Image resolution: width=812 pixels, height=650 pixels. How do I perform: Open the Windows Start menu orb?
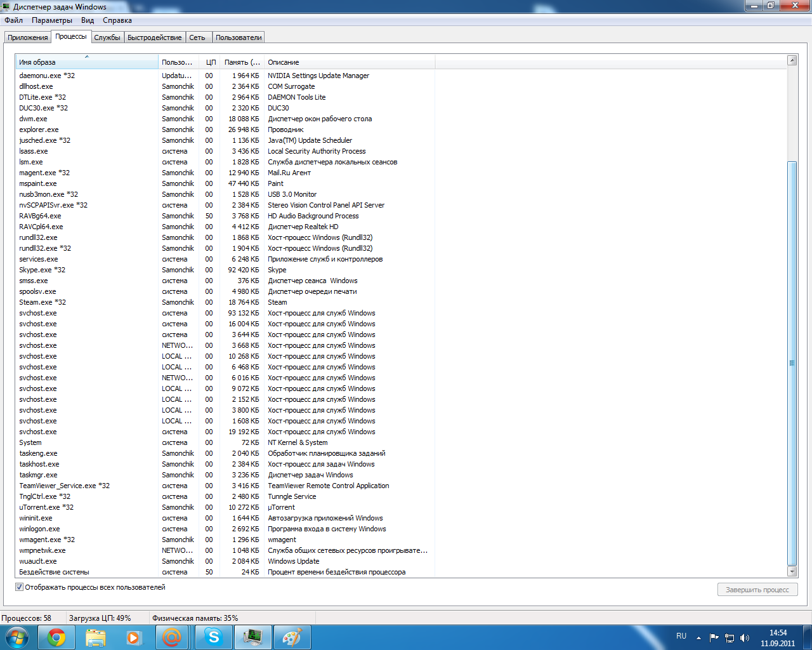tap(17, 637)
